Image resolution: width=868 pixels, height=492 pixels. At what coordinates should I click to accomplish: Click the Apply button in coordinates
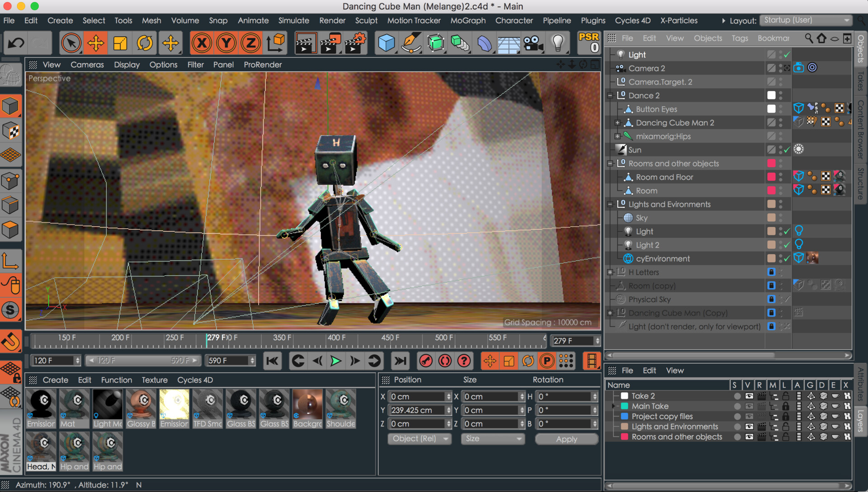(566, 439)
